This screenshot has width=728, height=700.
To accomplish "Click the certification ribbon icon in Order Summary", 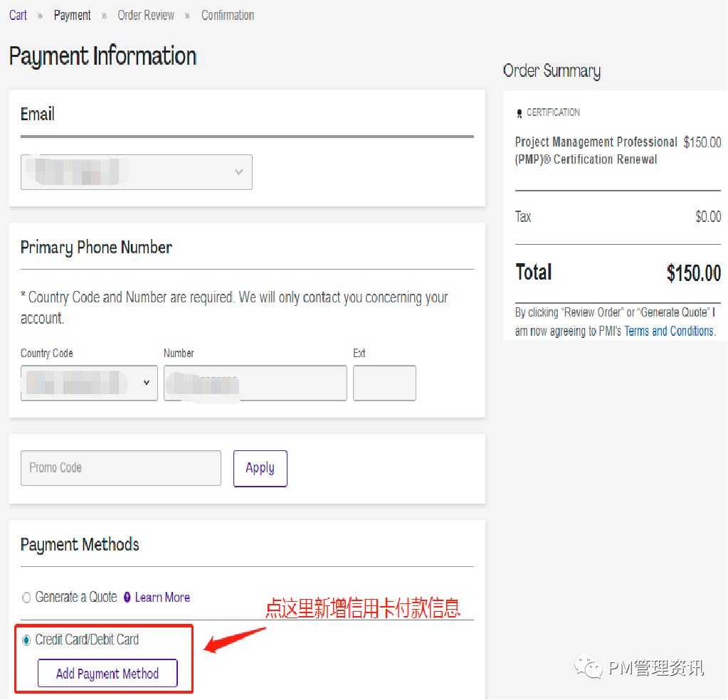I will coord(519,113).
